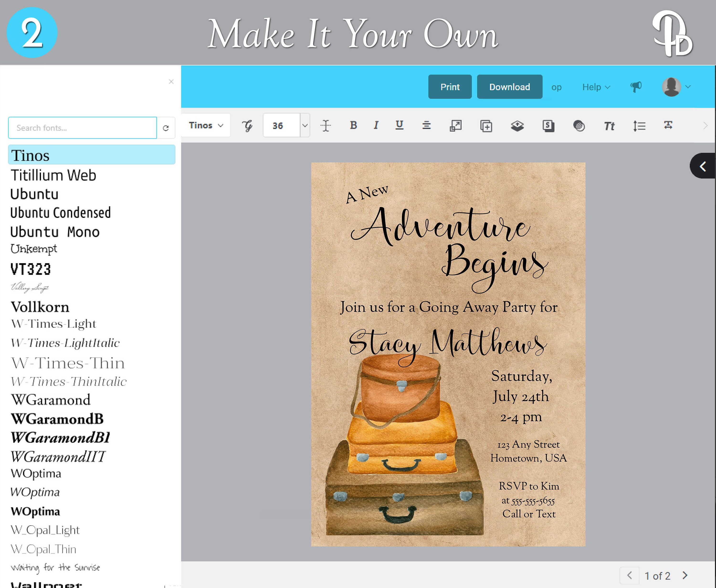Open the text alignment options
The image size is (716, 588).
coord(427,126)
